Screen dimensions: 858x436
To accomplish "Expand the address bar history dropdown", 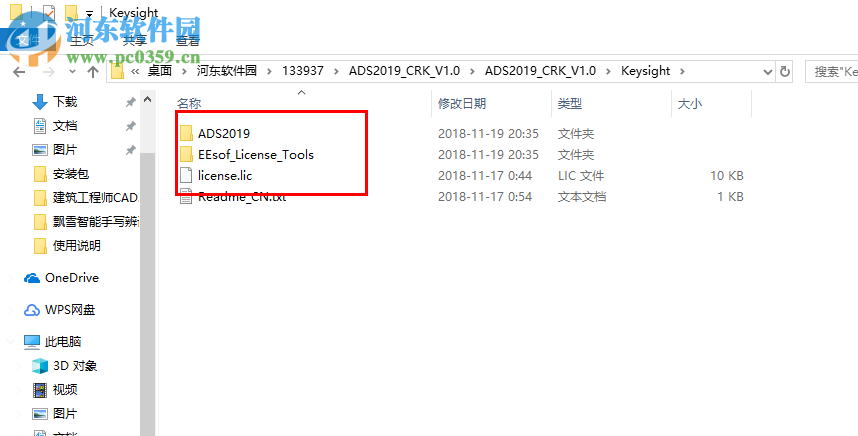I will [768, 72].
